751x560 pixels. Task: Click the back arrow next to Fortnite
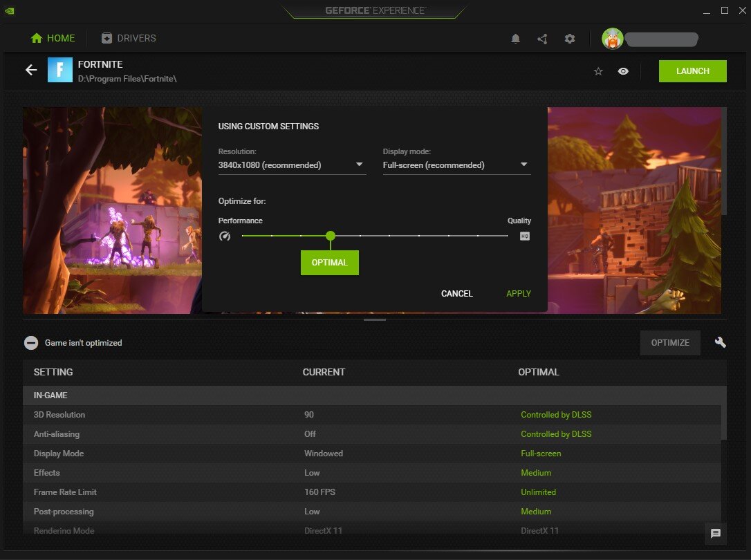(31, 70)
